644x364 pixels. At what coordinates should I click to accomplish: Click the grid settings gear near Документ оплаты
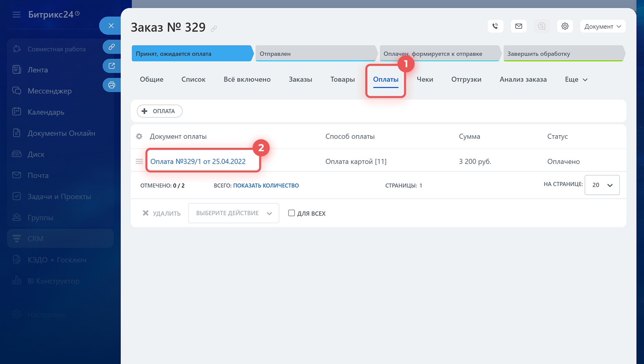click(139, 136)
